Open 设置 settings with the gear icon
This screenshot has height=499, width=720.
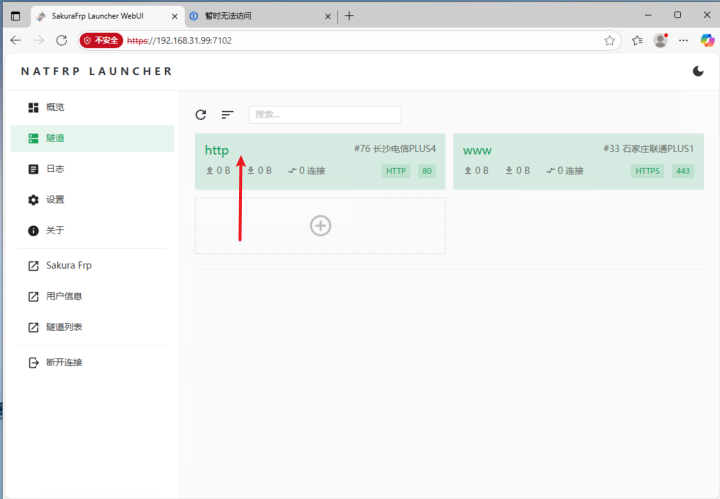(55, 200)
